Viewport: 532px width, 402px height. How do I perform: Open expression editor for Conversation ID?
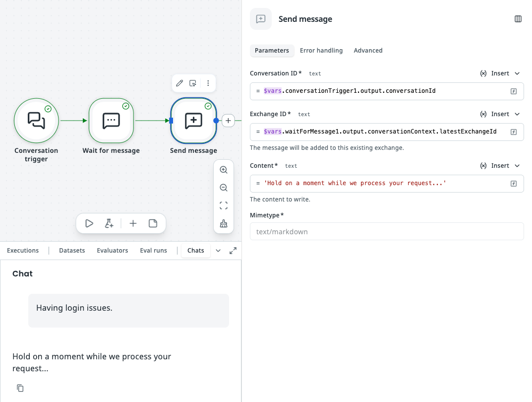point(514,91)
